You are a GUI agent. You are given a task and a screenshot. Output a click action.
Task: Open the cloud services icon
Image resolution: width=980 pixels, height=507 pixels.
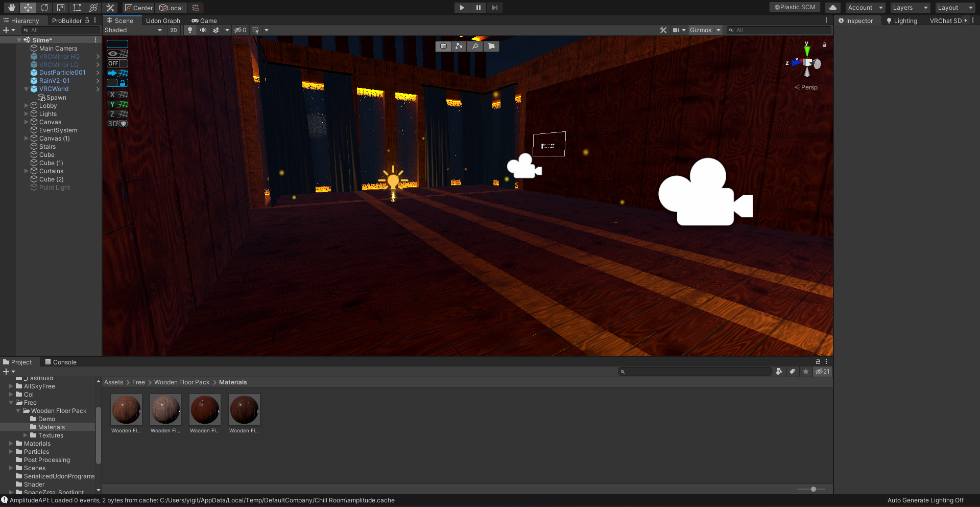tap(832, 8)
